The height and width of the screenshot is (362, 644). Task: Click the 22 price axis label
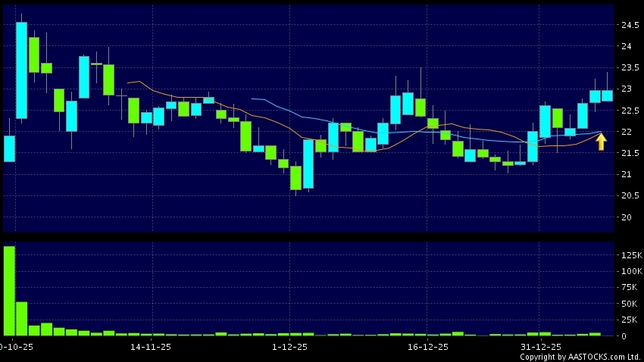(x=626, y=132)
